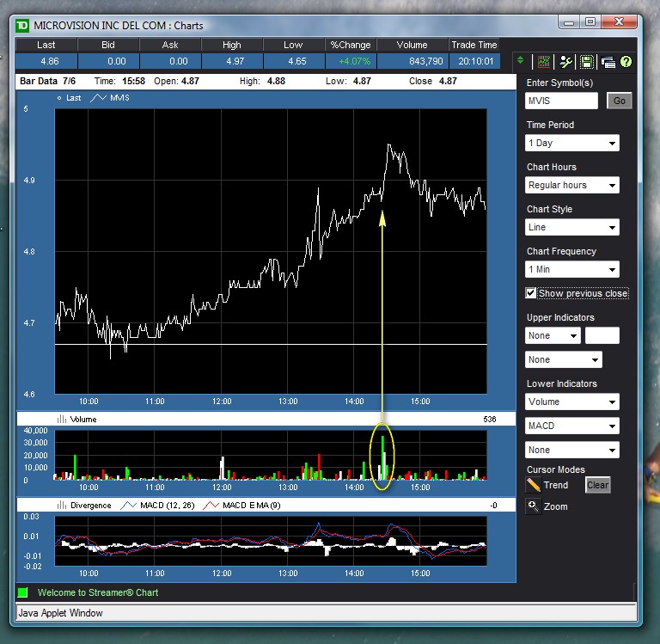Click the green up-down arrows toolbar icon
The width and height of the screenshot is (660, 644).
coord(520,61)
